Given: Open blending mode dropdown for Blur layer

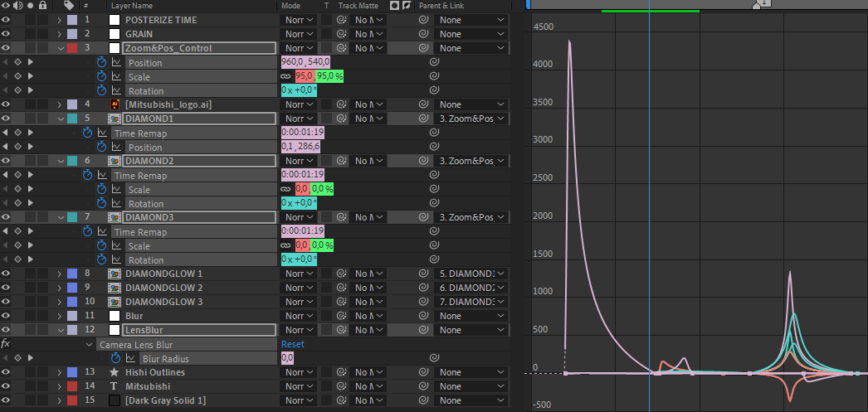Looking at the screenshot, I should [x=299, y=316].
